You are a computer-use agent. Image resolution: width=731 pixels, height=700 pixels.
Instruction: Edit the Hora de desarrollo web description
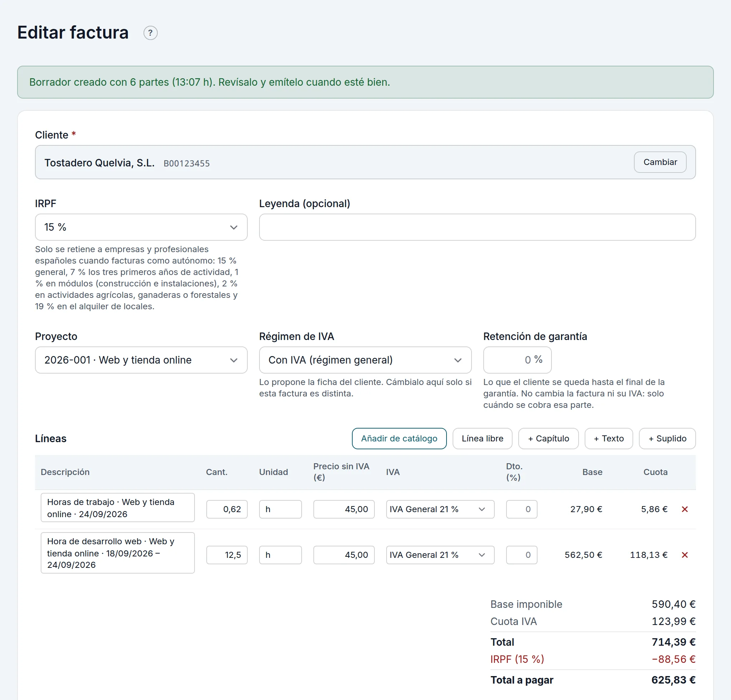pyautogui.click(x=117, y=553)
